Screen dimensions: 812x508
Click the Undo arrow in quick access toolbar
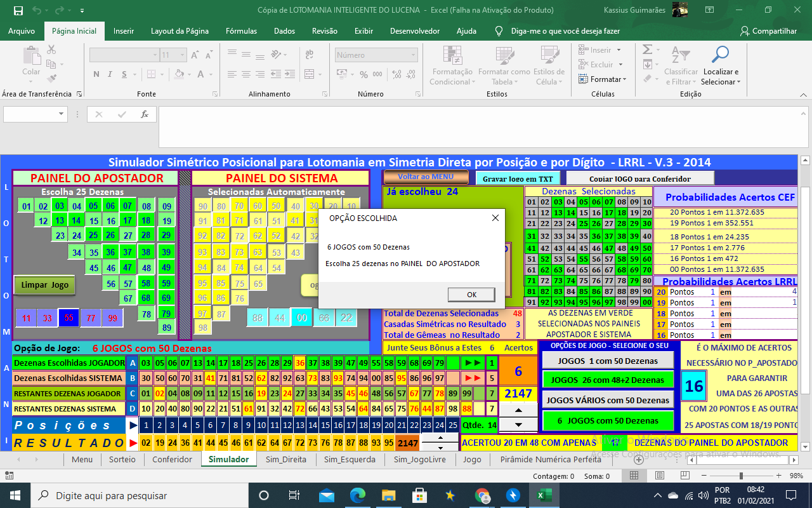tap(36, 11)
